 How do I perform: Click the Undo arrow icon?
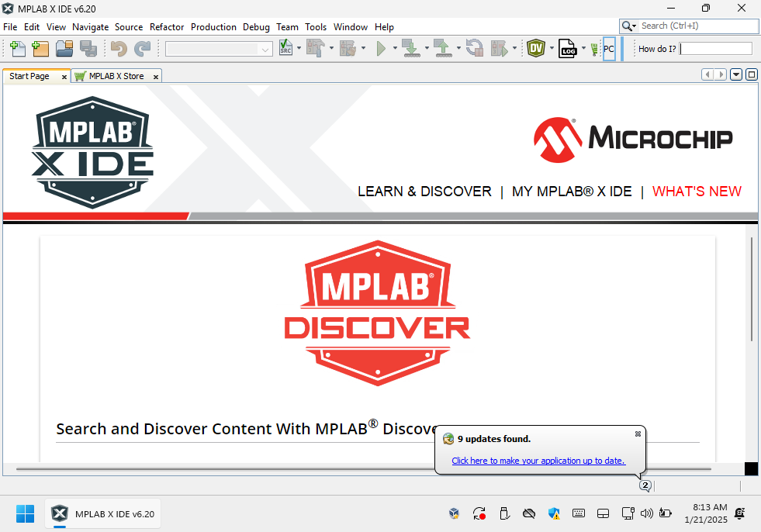pos(119,49)
